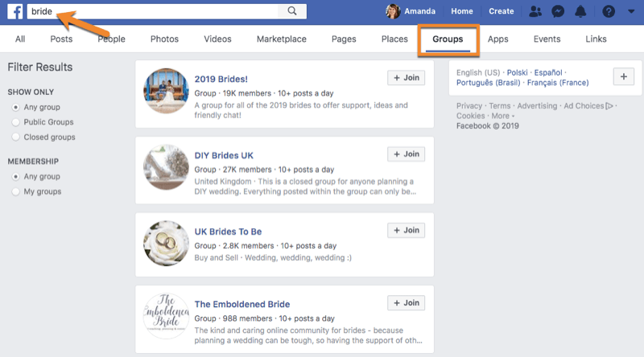
Task: Expand account menu dropdown arrow
Action: [x=631, y=11]
